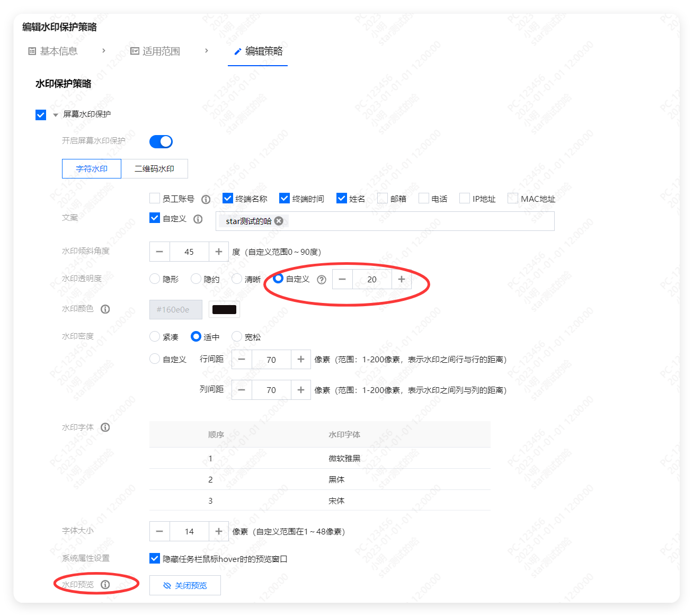
Task: Uncheck the 文案 自定义 checkbox
Action: click(155, 218)
